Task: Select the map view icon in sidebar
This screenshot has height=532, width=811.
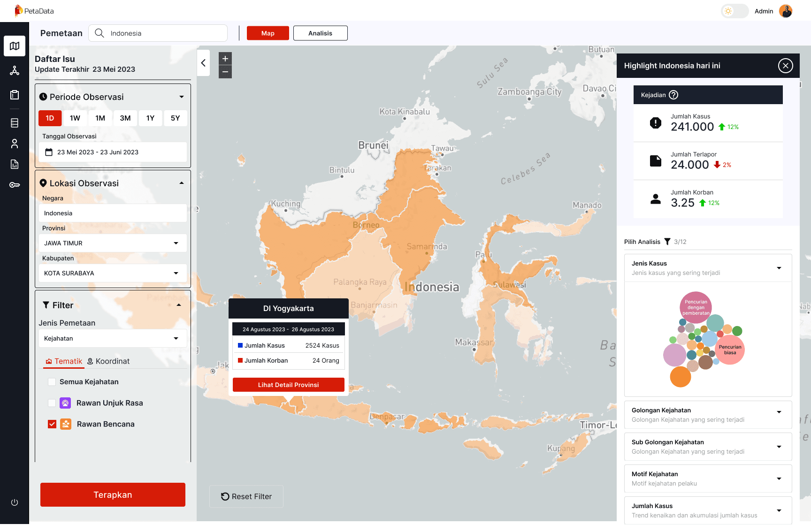Action: pyautogui.click(x=14, y=46)
